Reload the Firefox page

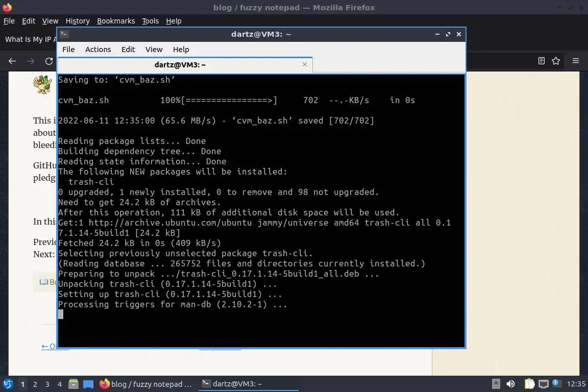click(49, 61)
